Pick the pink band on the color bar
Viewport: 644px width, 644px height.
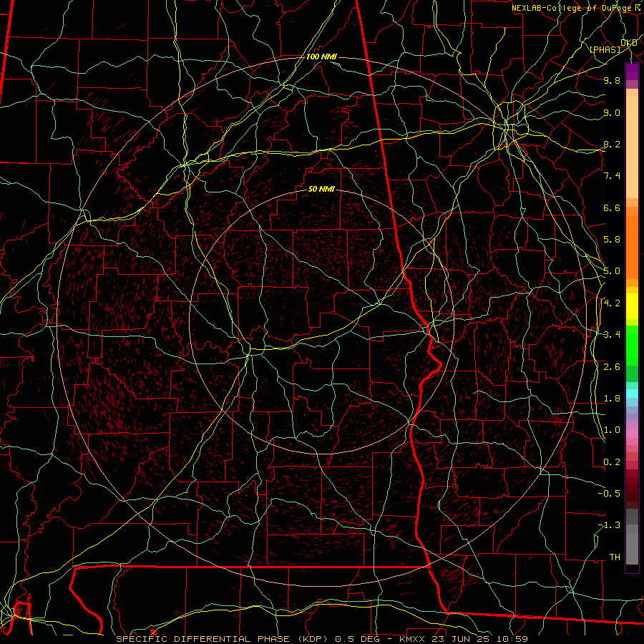[x=632, y=434]
